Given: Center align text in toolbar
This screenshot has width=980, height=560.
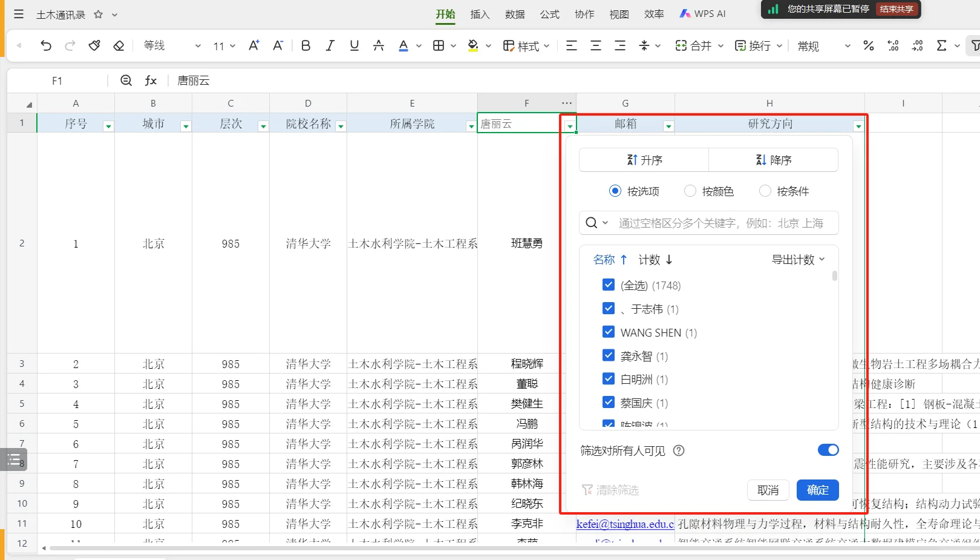Looking at the screenshot, I should 596,45.
